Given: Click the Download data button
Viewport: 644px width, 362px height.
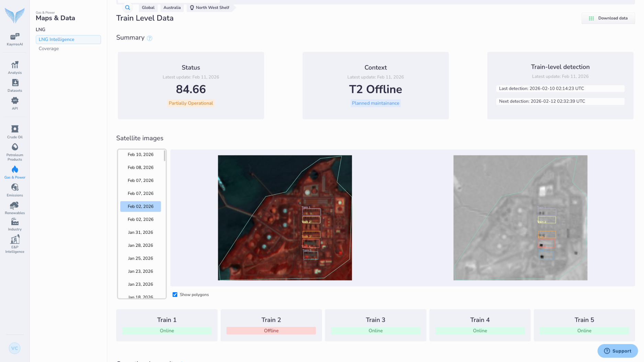Looking at the screenshot, I should 608,18.
